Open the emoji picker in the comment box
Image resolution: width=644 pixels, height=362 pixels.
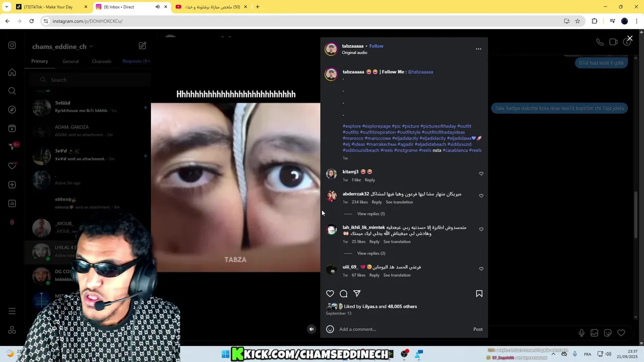point(330,329)
